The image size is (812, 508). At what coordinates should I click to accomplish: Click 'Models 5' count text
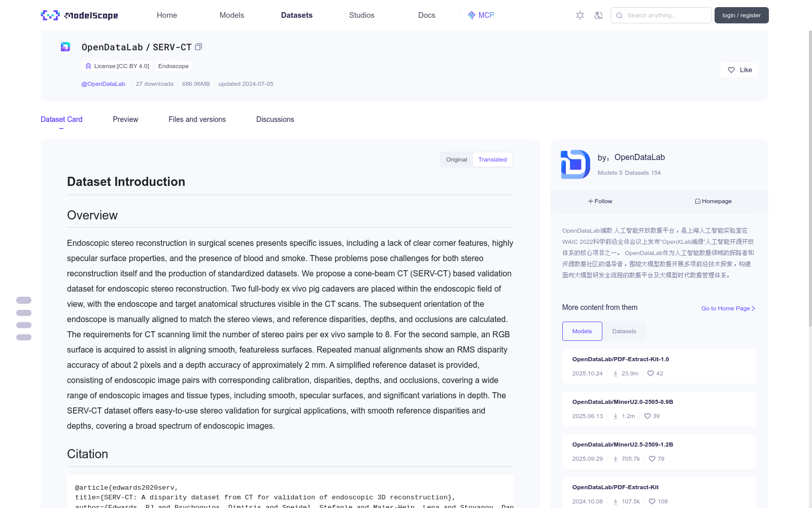pyautogui.click(x=610, y=173)
